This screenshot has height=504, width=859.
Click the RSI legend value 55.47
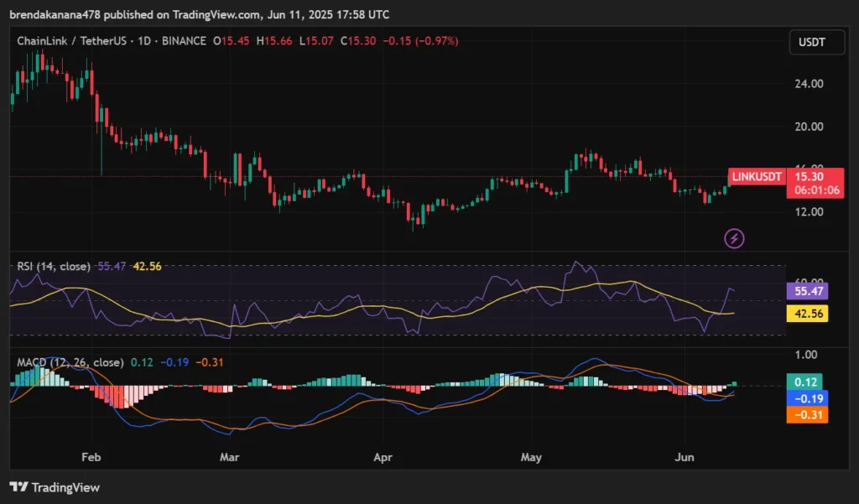tap(112, 266)
